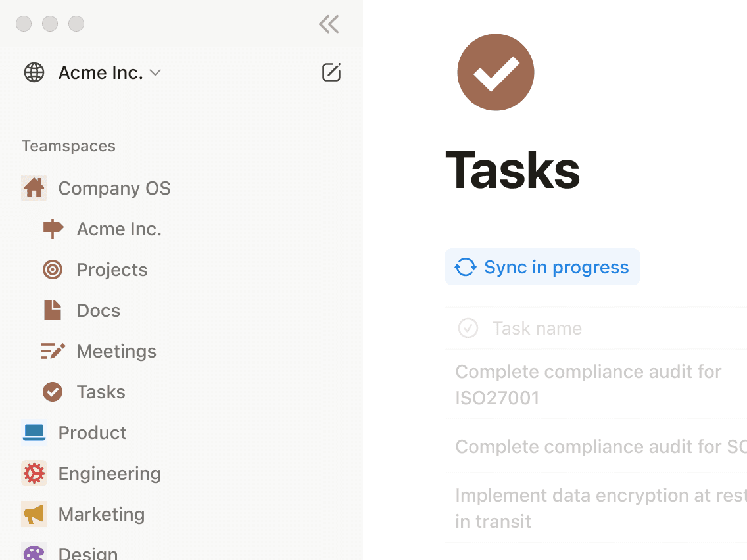Viewport: 747px width, 560px height.
Task: Open Meetings from the sidebar
Action: [x=116, y=351]
